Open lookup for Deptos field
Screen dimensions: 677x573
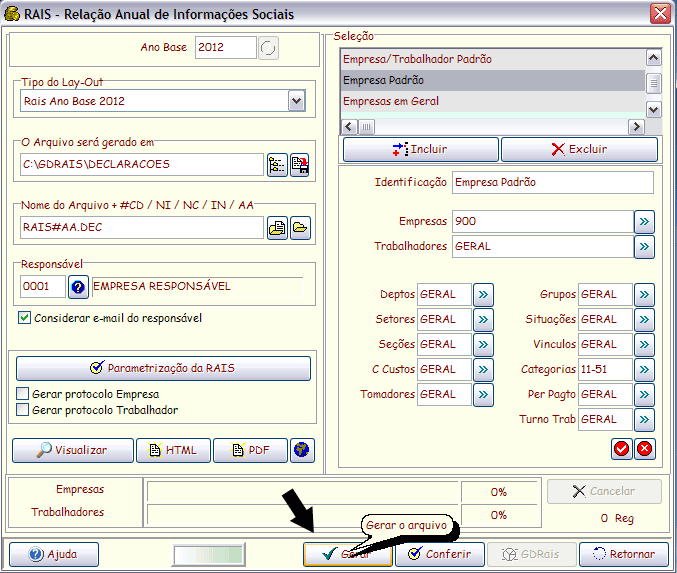click(483, 295)
